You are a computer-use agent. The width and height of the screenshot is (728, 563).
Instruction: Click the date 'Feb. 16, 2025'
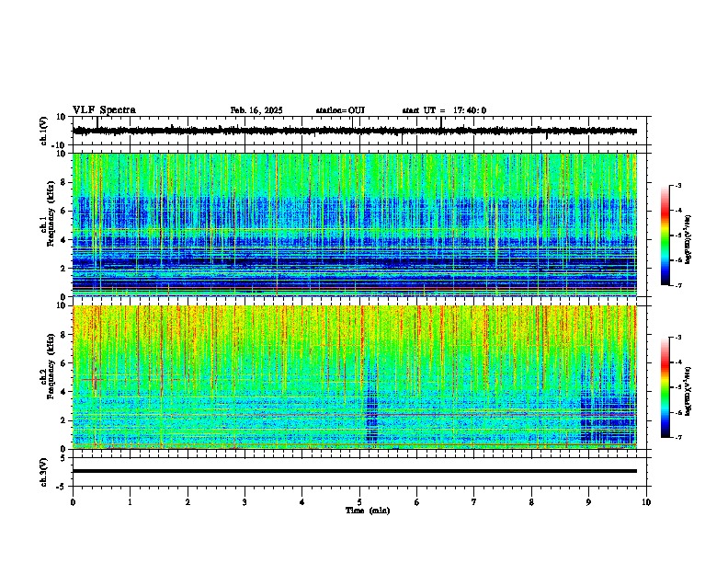(256, 110)
